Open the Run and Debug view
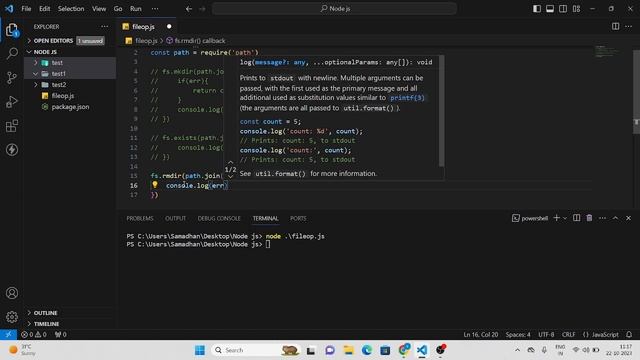The height and width of the screenshot is (360, 640). point(12,102)
